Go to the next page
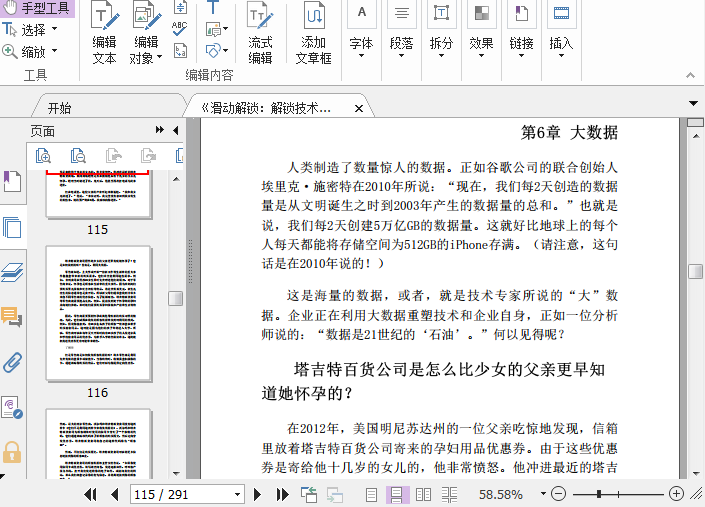The height and width of the screenshot is (507, 705). pyautogui.click(x=257, y=494)
